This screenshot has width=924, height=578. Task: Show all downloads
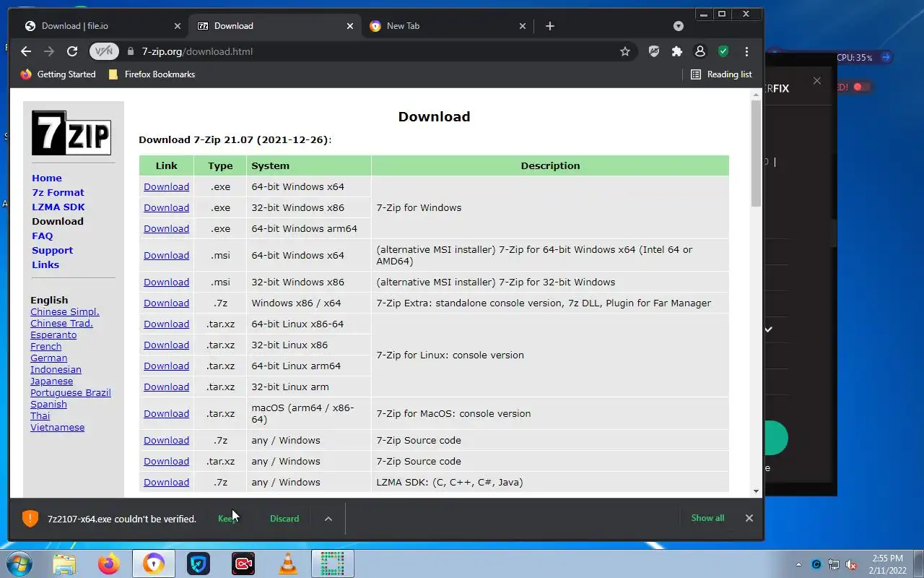click(707, 517)
